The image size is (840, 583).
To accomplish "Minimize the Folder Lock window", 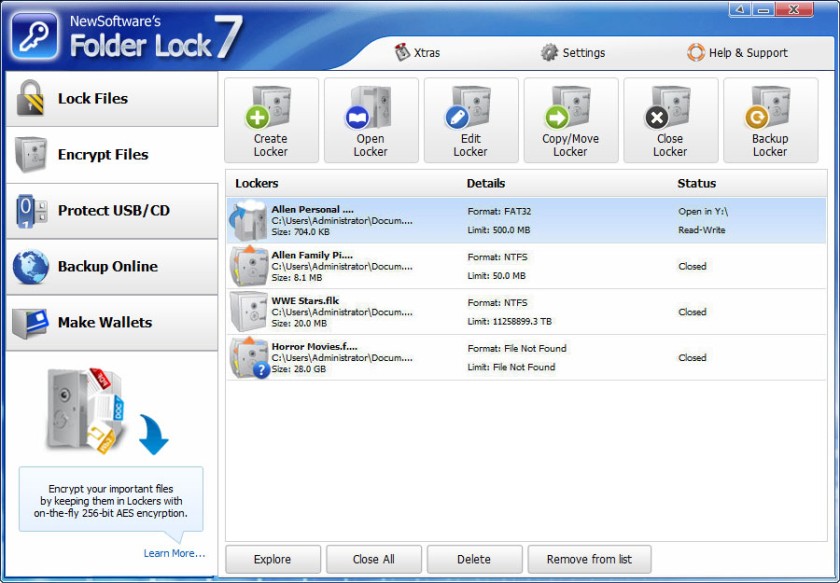I will pos(764,10).
